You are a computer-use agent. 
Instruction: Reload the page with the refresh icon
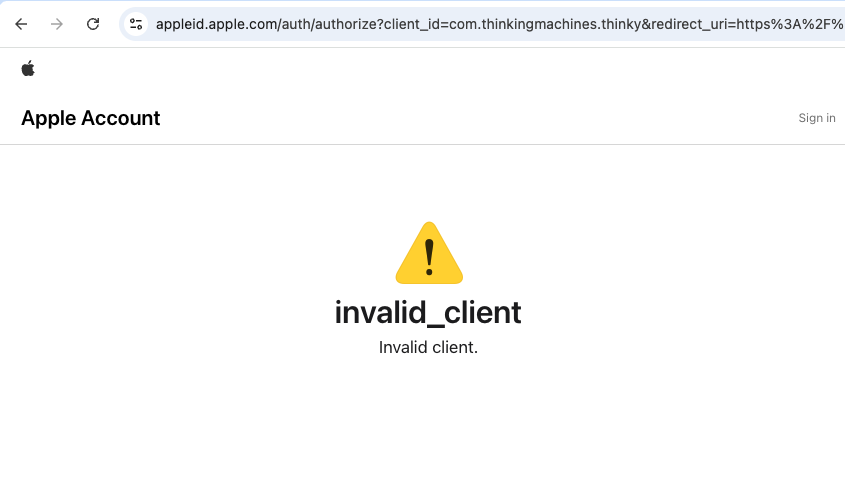coord(93,24)
